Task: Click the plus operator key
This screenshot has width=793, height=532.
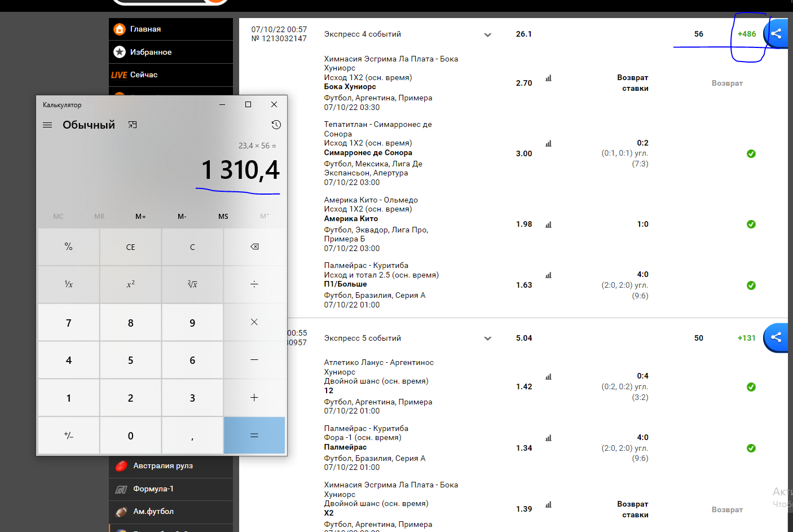Action: coord(254,398)
